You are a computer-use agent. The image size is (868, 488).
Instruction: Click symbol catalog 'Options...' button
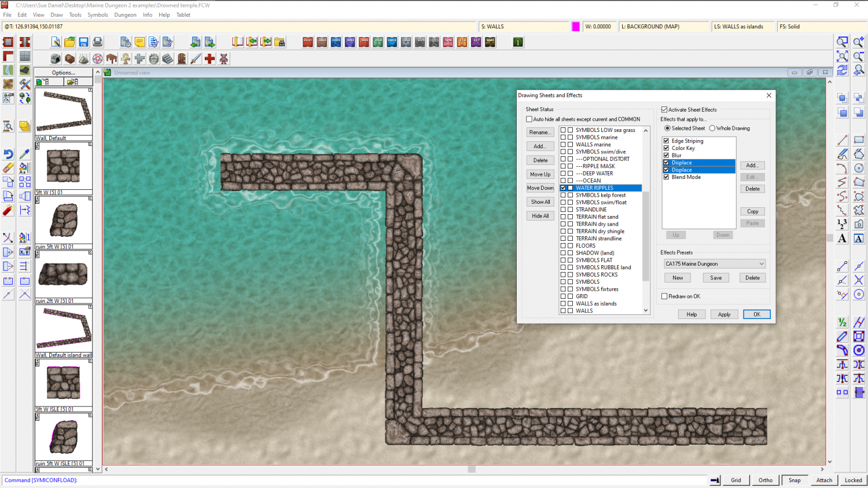(64, 72)
